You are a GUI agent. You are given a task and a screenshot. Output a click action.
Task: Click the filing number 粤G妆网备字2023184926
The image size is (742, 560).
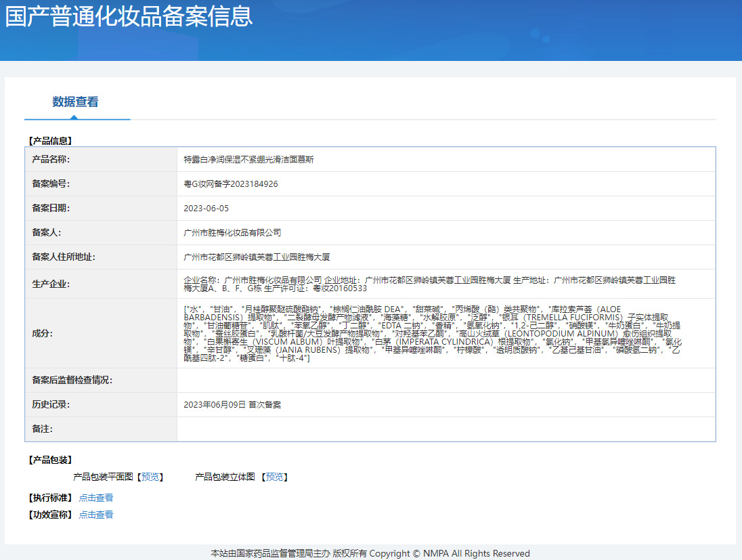point(231,184)
